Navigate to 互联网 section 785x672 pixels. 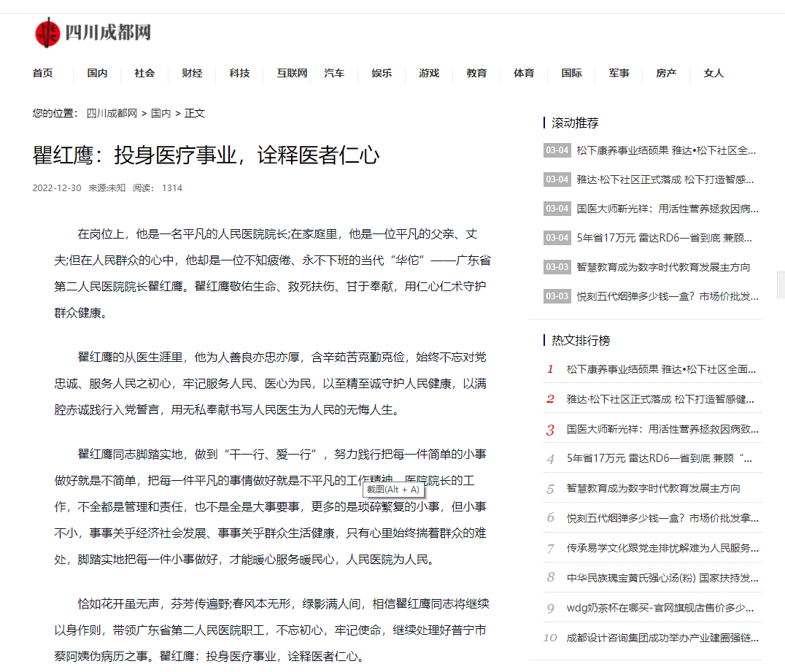[292, 73]
